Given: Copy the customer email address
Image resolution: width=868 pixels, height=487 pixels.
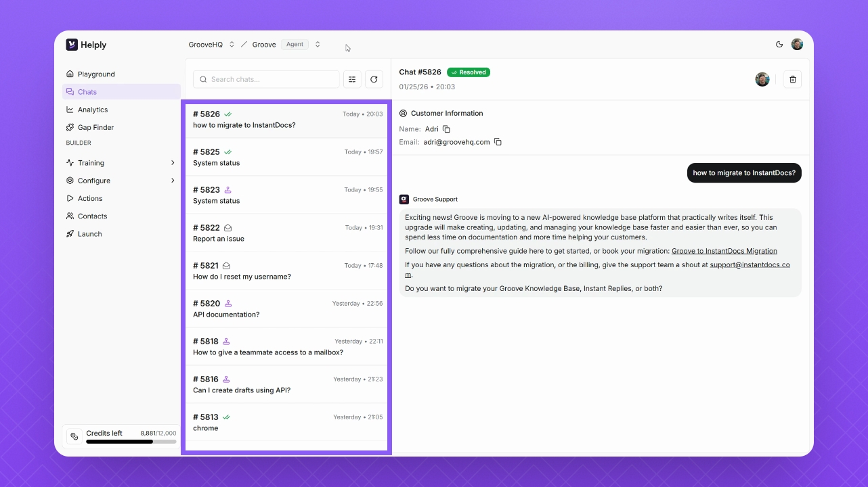Looking at the screenshot, I should point(498,142).
